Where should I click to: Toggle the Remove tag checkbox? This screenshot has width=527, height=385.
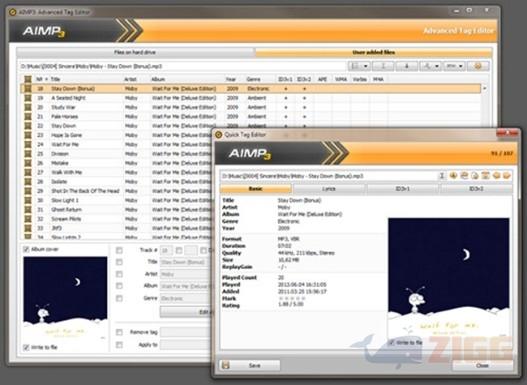coord(119,332)
